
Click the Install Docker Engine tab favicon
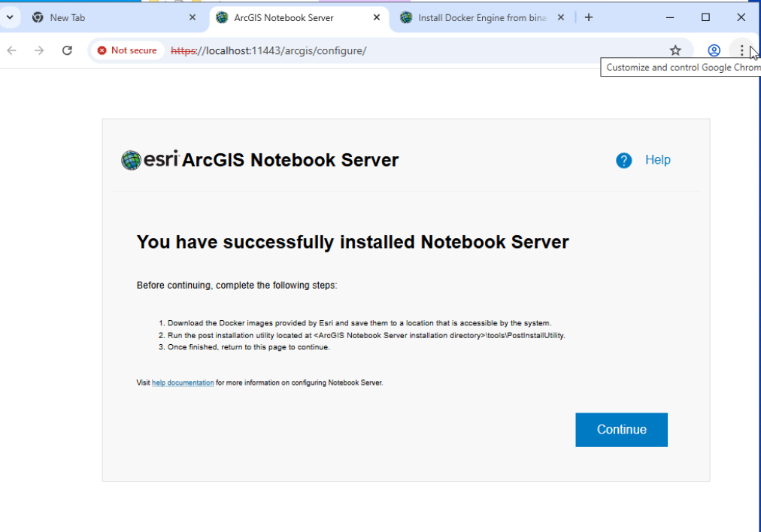pos(406,17)
